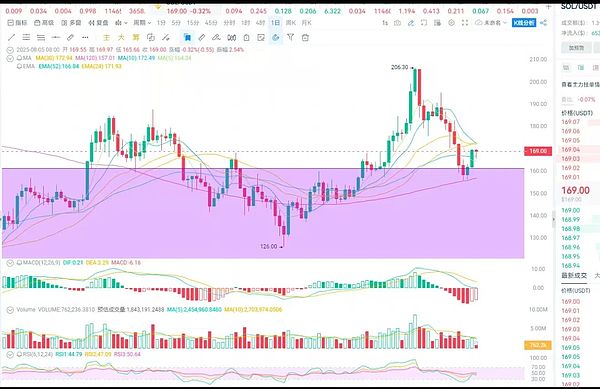Open the ruler measurement tool
The height and width of the screenshot is (389, 600).
70,37
